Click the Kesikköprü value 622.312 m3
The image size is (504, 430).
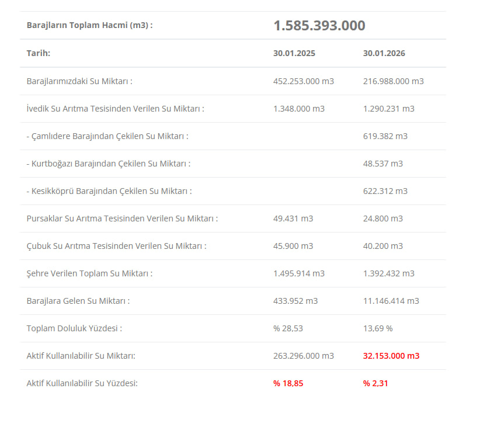click(x=385, y=191)
